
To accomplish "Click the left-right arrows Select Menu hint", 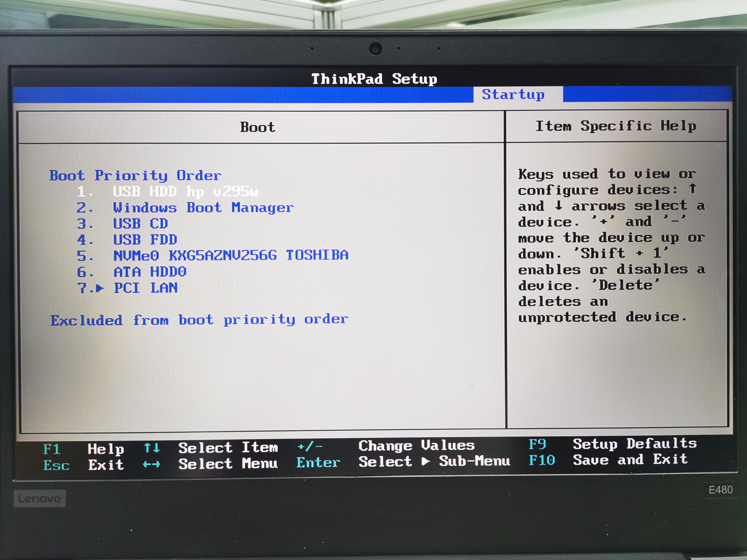I will click(x=210, y=464).
